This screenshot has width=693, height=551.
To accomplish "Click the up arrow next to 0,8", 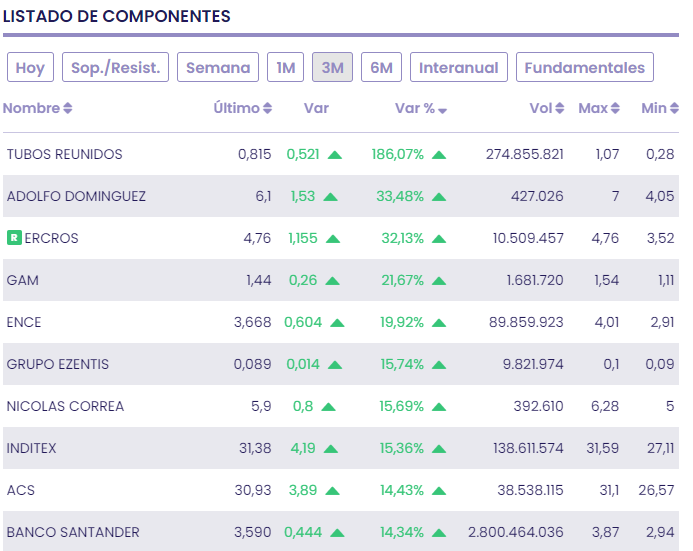I will point(328,407).
